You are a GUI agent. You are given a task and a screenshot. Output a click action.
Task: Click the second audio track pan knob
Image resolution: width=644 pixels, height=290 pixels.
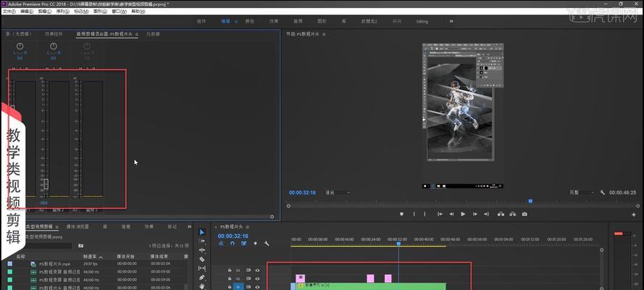(x=54, y=46)
